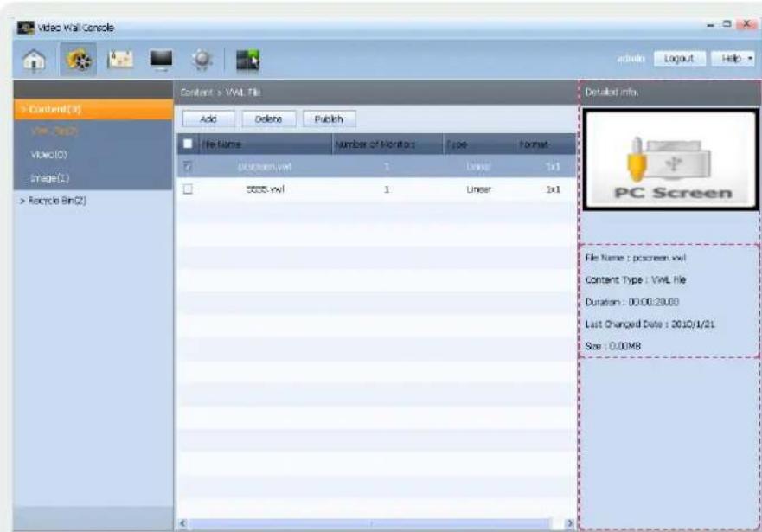The image size is (762, 532).
Task: Click the Delete button
Action: (x=268, y=119)
